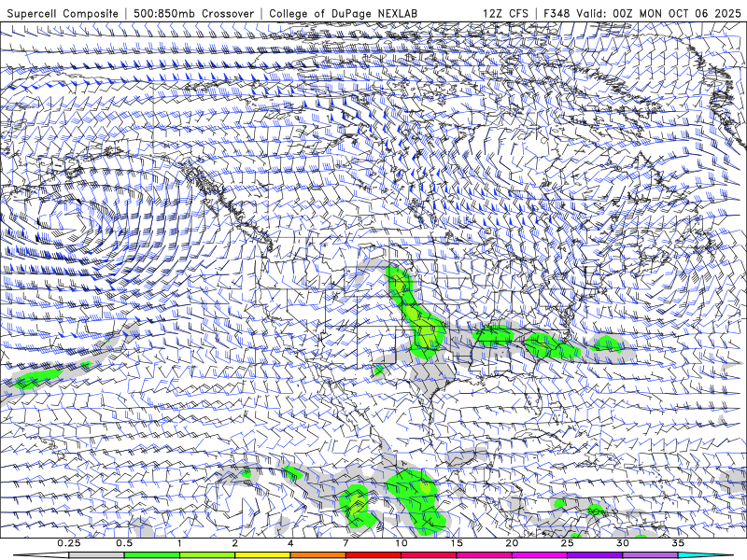Click the purple 25–30 colorbar segment
This screenshot has height=560, width=747.
click(x=595, y=555)
